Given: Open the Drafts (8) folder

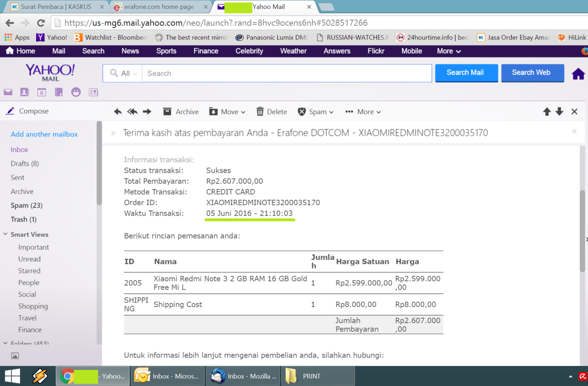Looking at the screenshot, I should pos(25,163).
